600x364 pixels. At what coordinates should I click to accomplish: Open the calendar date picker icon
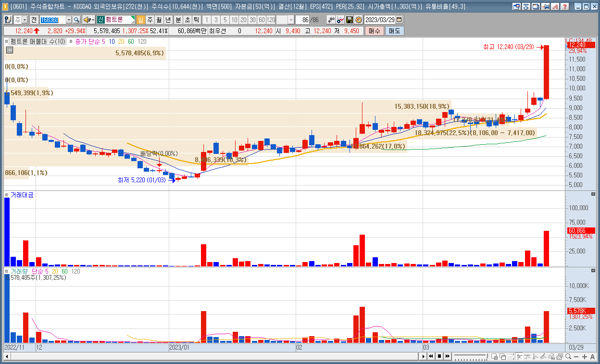pyautogui.click(x=399, y=20)
